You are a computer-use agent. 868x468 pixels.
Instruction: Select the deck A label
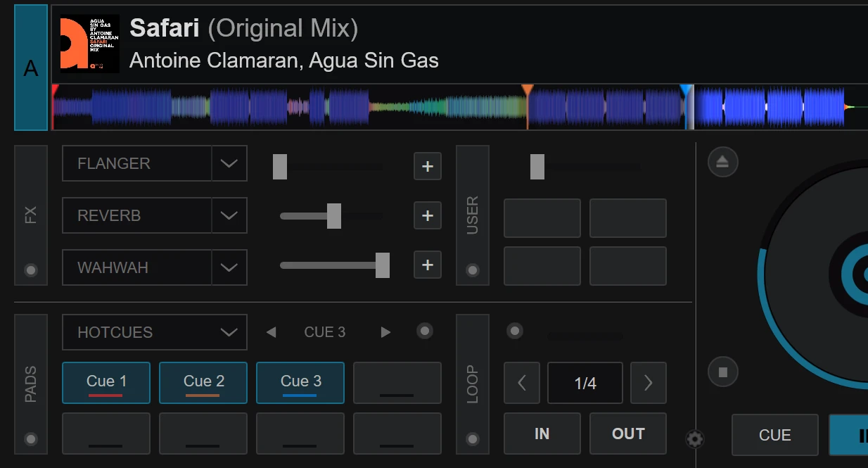click(31, 68)
